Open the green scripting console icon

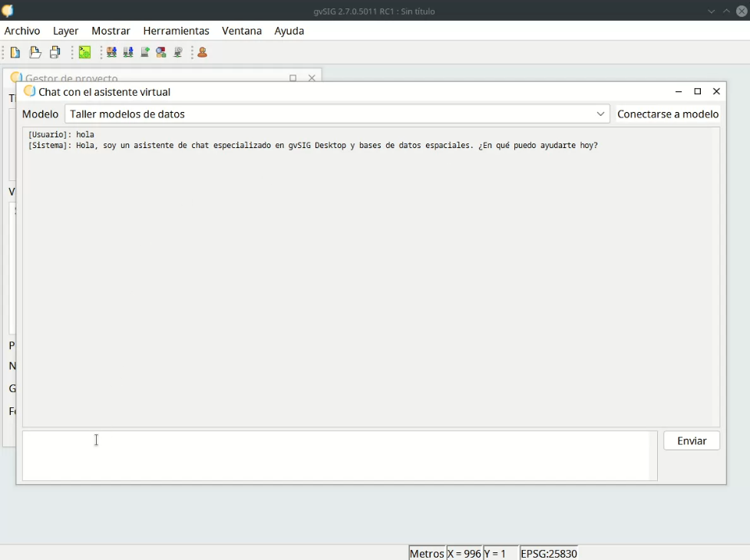(84, 52)
